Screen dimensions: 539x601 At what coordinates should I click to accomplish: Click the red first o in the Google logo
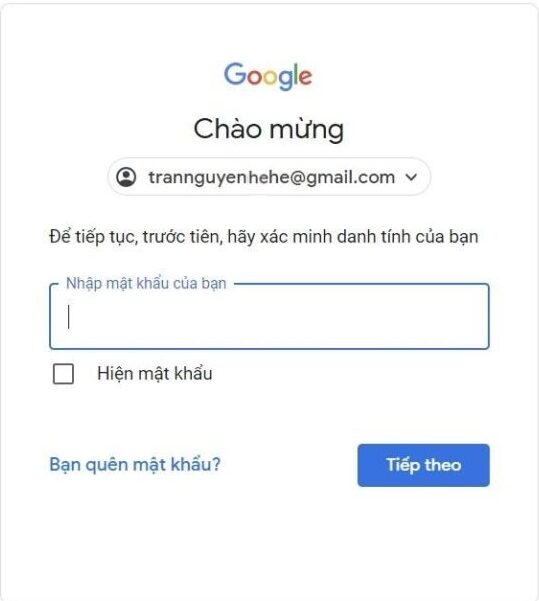(253, 77)
